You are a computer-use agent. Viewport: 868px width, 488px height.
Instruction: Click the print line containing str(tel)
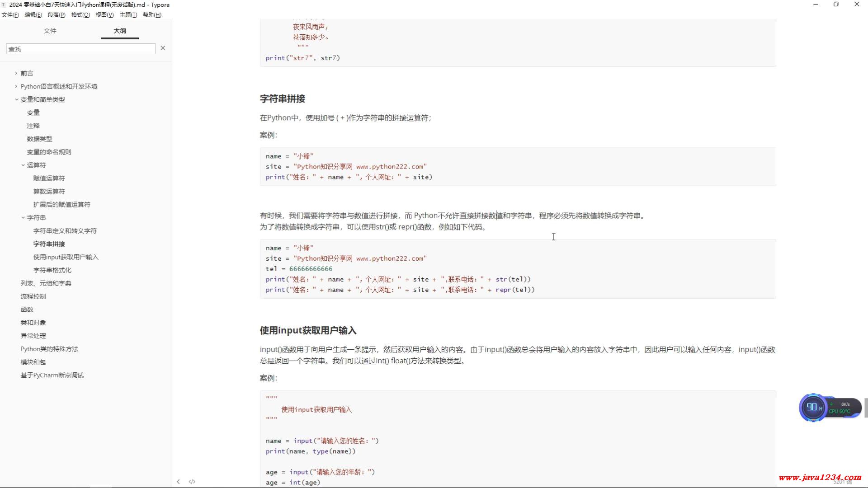398,279
